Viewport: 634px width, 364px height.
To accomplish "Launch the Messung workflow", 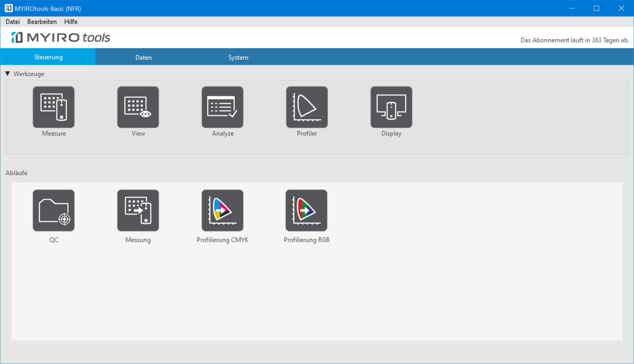I will pos(138,210).
